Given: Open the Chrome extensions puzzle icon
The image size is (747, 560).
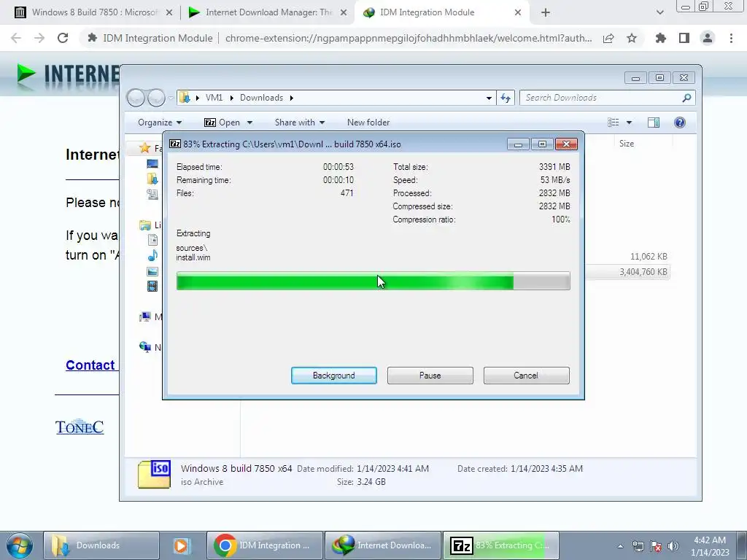Looking at the screenshot, I should [x=661, y=38].
